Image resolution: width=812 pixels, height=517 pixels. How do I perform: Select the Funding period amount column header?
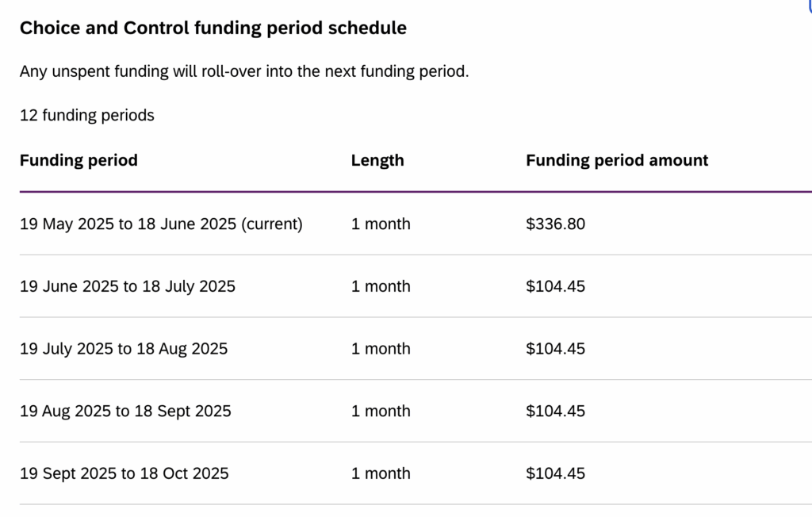[617, 160]
